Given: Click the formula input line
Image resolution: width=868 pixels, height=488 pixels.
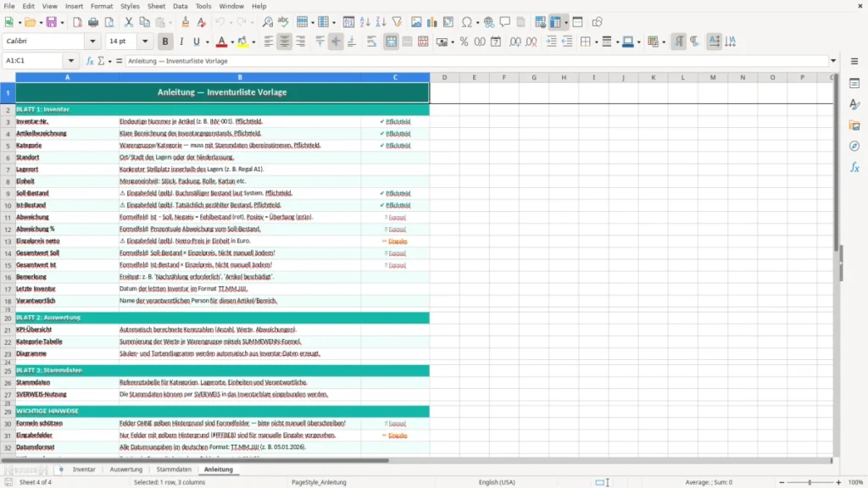Looking at the screenshot, I should (476, 61).
